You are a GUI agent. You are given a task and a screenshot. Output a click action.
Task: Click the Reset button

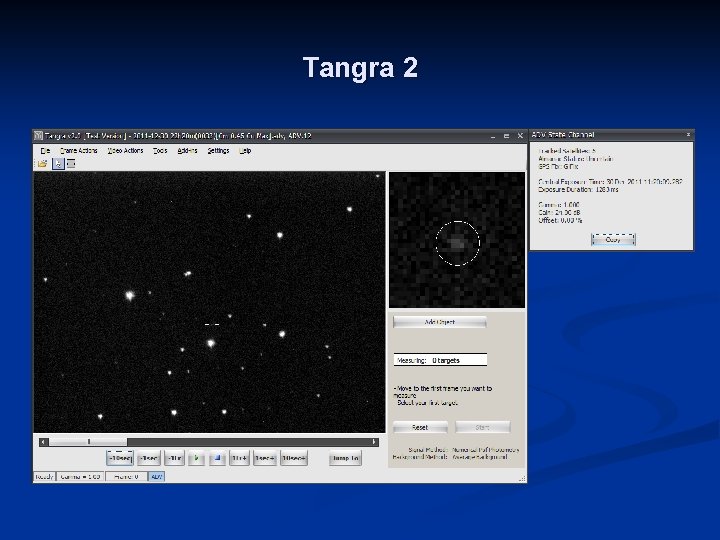(x=420, y=428)
